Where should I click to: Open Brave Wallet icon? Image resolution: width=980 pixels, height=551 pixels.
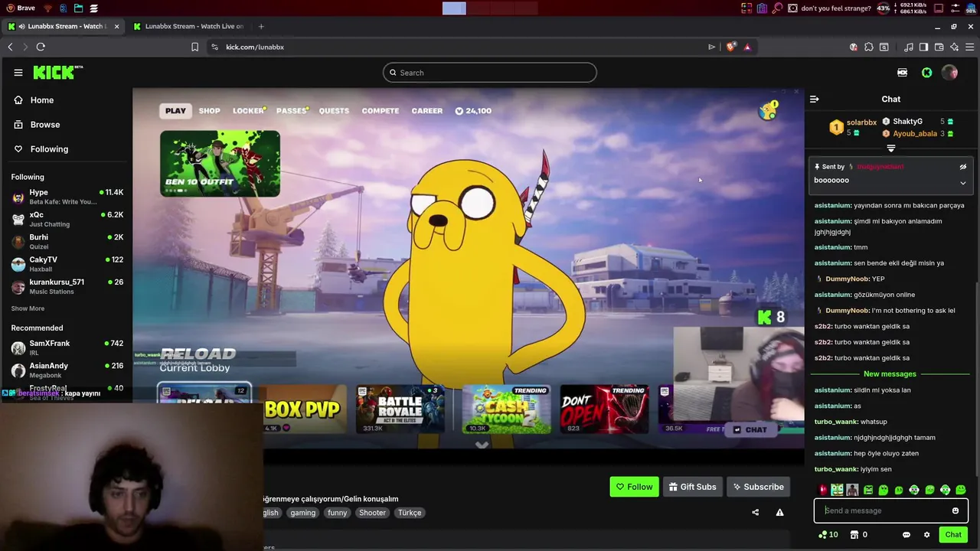point(939,47)
